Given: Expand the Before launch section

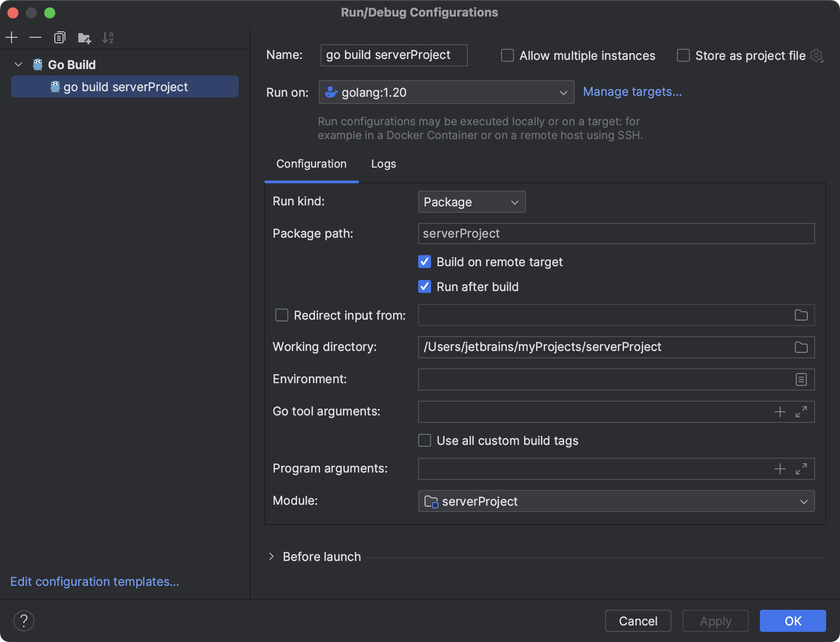Looking at the screenshot, I should pos(272,557).
